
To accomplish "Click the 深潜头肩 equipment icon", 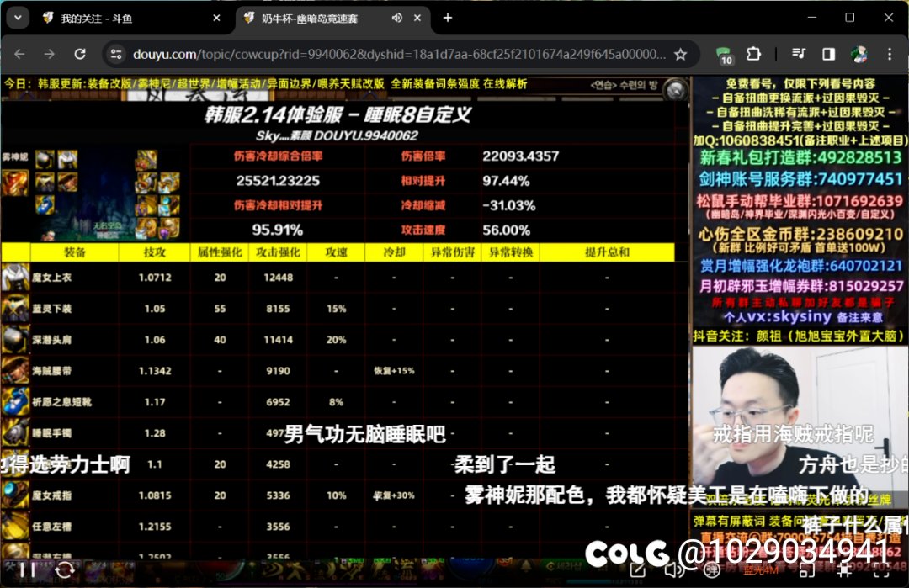I will (x=15, y=340).
